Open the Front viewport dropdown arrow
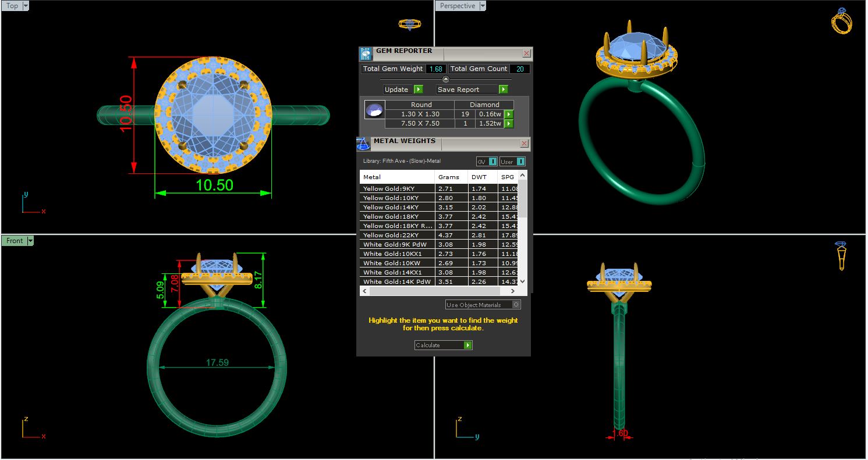Screen dimensions: 868x460 tap(30, 241)
